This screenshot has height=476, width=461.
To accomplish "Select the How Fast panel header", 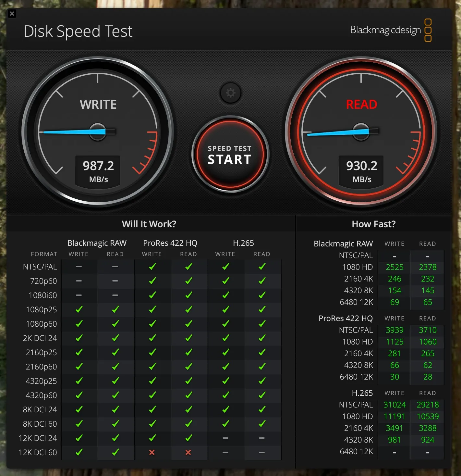I will [x=373, y=224].
